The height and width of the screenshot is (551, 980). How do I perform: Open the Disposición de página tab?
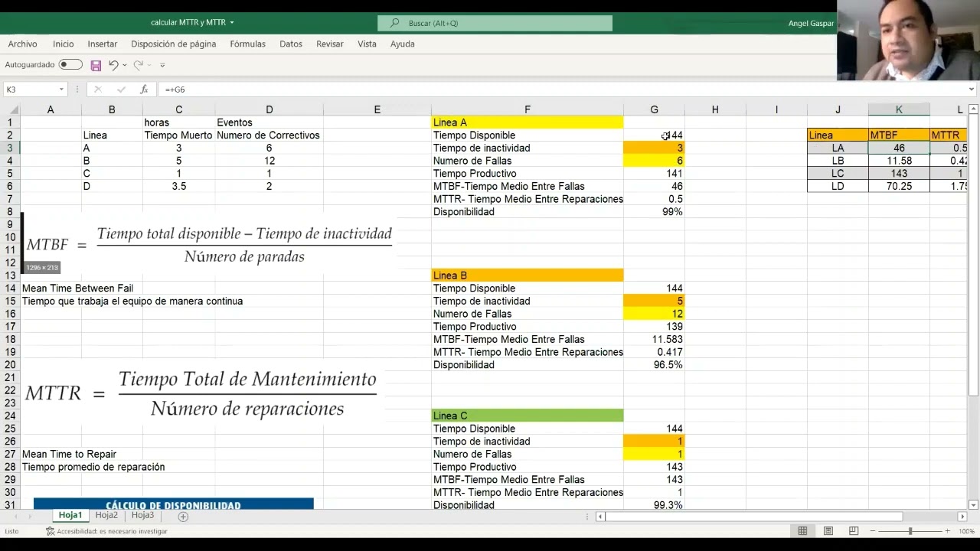click(174, 44)
